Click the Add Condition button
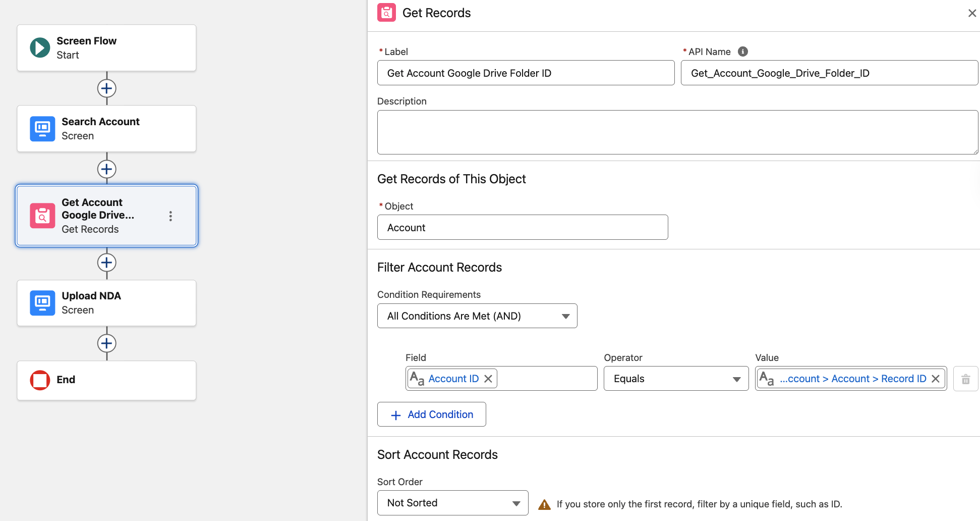Viewport: 980px width, 521px height. [431, 414]
